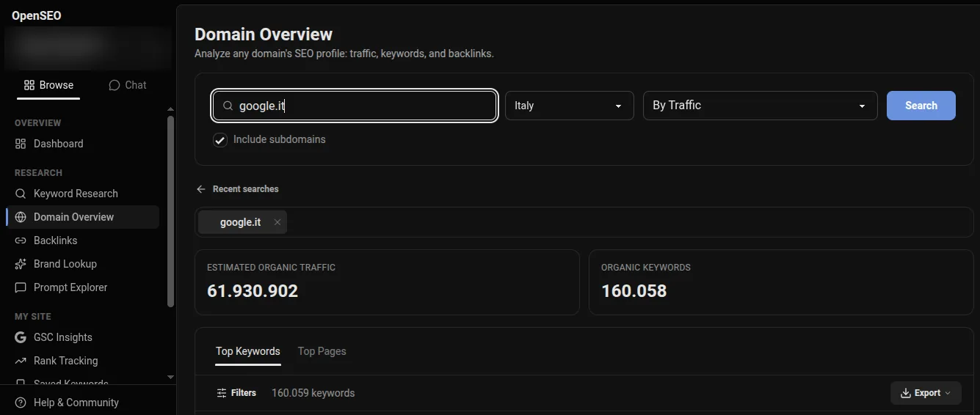Click the blue Search button
980x415 pixels.
(x=921, y=106)
